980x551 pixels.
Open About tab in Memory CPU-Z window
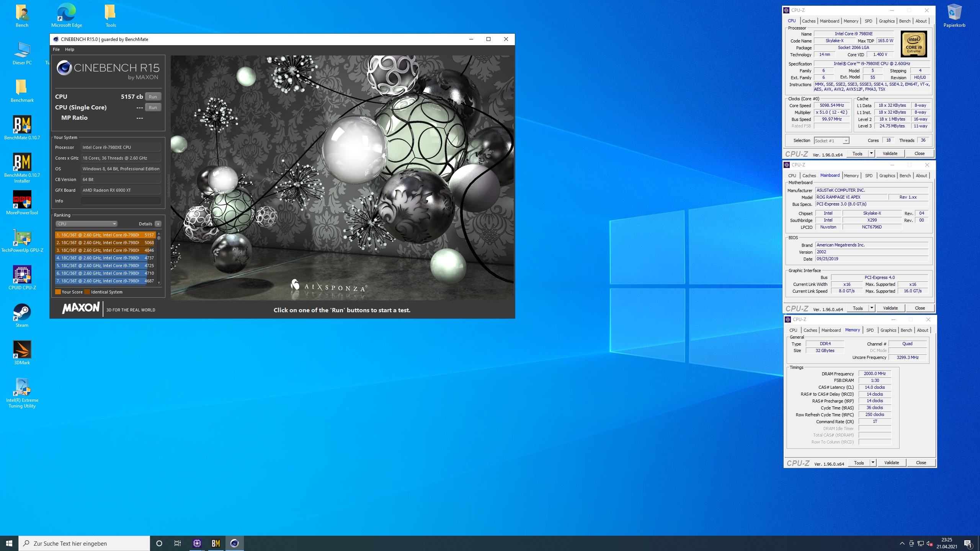coord(923,330)
